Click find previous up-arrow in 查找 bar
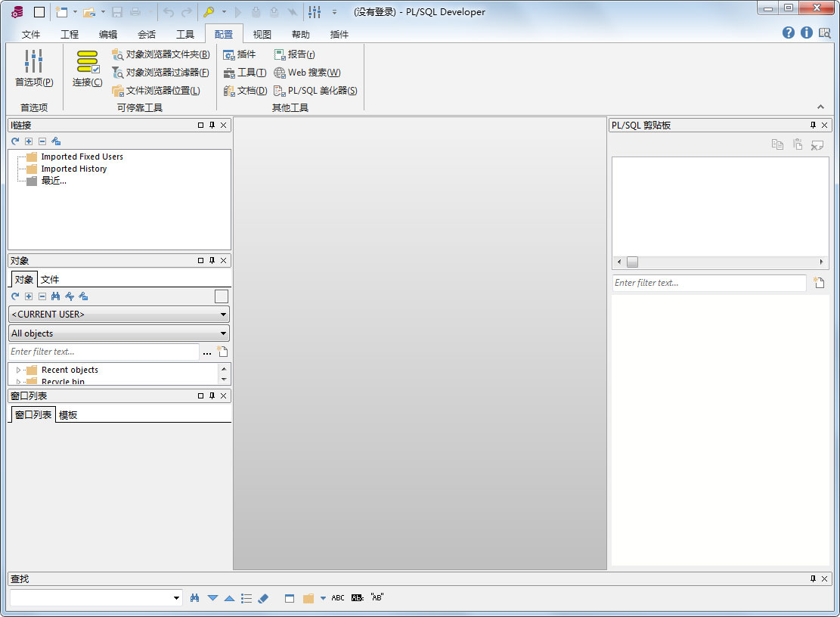 point(229,597)
